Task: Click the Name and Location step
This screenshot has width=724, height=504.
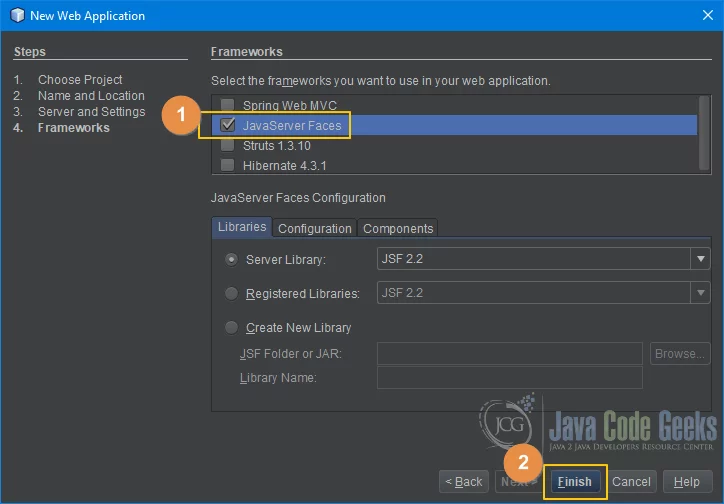Action: (x=91, y=96)
